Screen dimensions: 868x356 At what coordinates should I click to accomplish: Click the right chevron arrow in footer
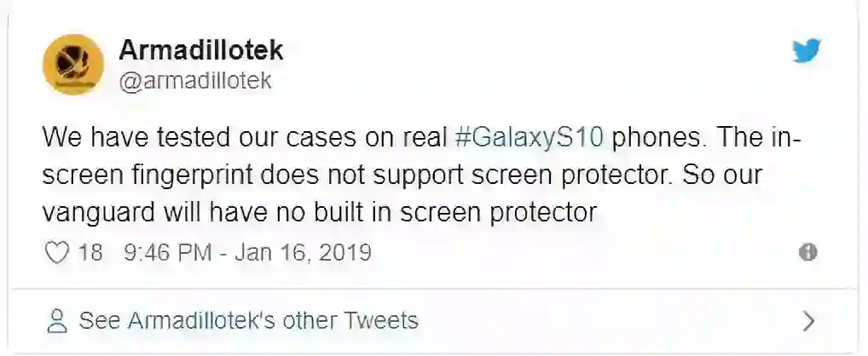point(809,321)
